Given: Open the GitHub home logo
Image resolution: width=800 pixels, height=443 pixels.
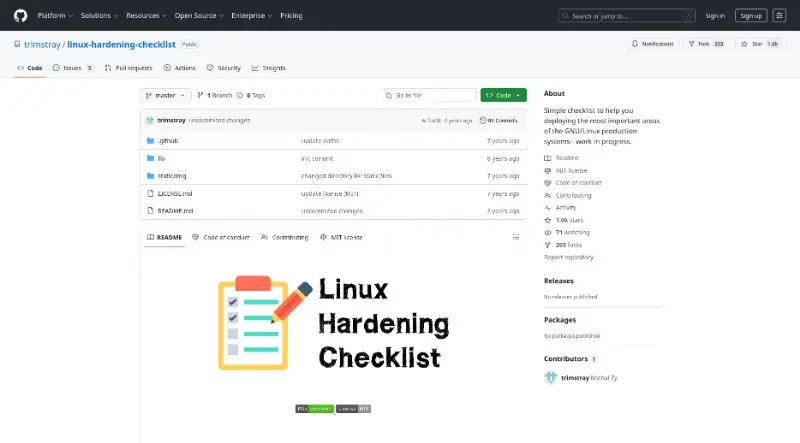Looking at the screenshot, I should [20, 15].
